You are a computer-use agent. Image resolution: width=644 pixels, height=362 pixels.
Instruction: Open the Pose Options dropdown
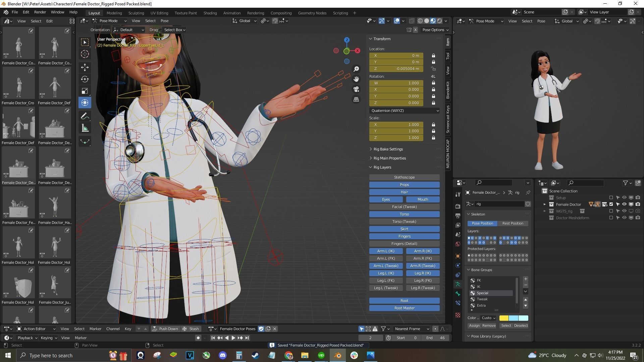(x=435, y=30)
